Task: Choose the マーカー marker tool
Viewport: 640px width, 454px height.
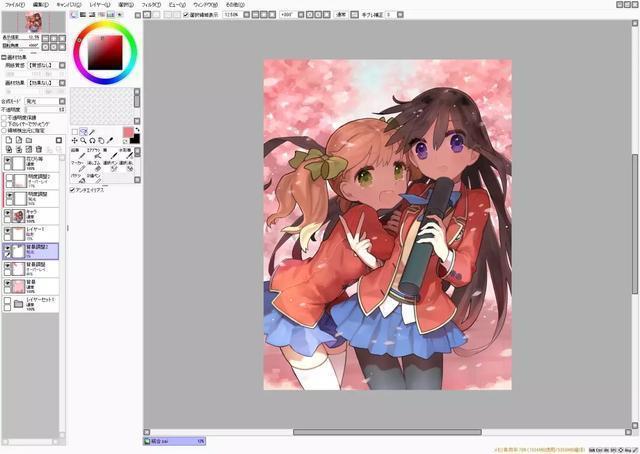Action: 78,166
